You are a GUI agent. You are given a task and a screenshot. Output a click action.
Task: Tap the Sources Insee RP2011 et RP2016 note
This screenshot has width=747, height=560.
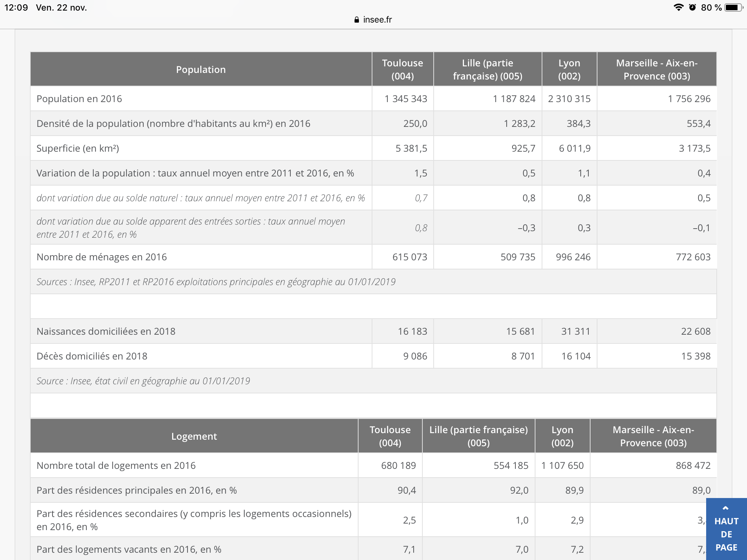pyautogui.click(x=216, y=282)
